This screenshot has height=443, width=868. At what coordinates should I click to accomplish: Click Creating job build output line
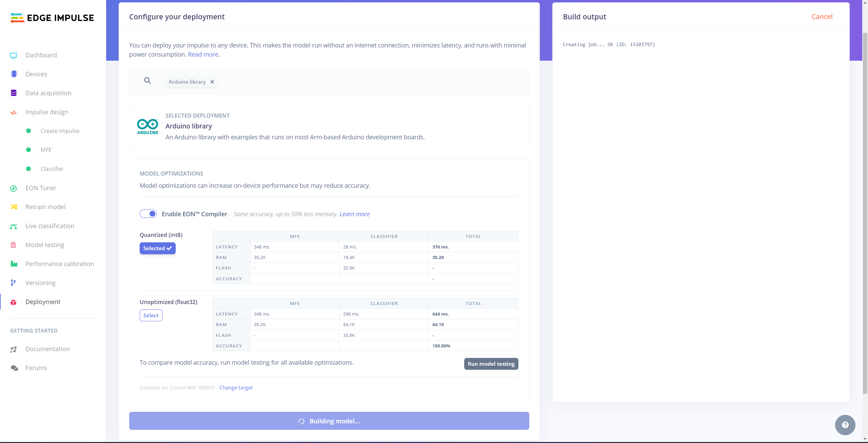(x=609, y=44)
